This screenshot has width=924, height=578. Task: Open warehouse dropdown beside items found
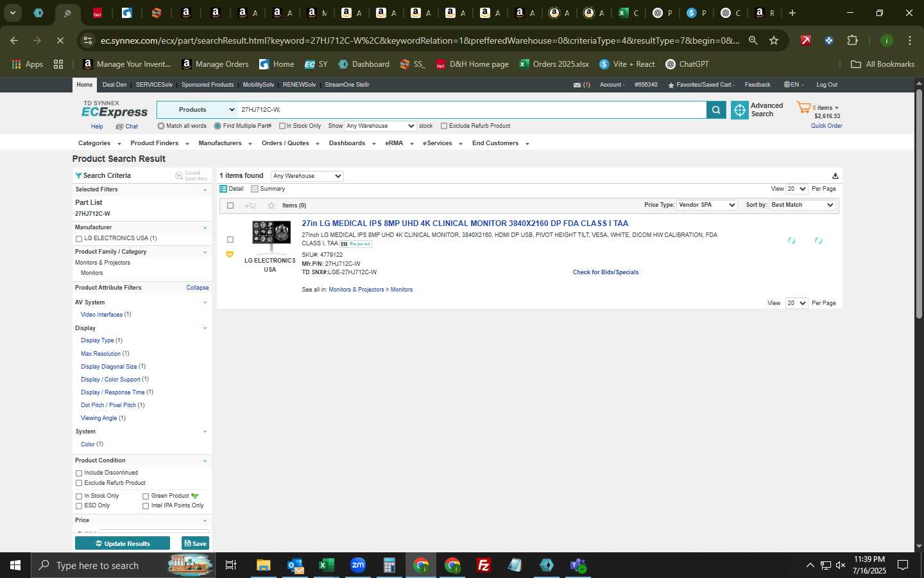[307, 176]
